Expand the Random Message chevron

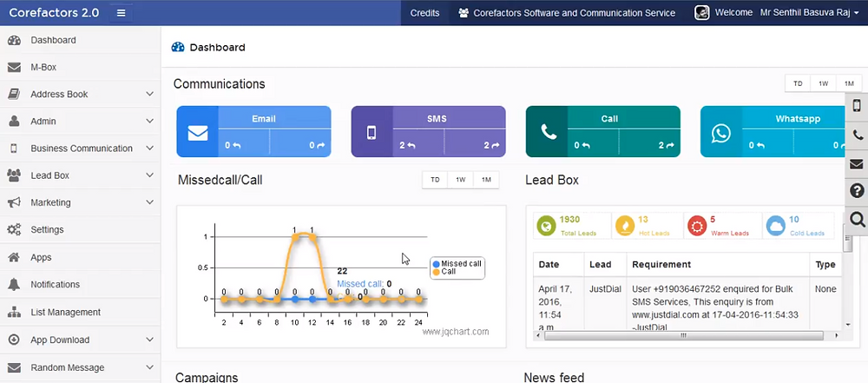[149, 367]
